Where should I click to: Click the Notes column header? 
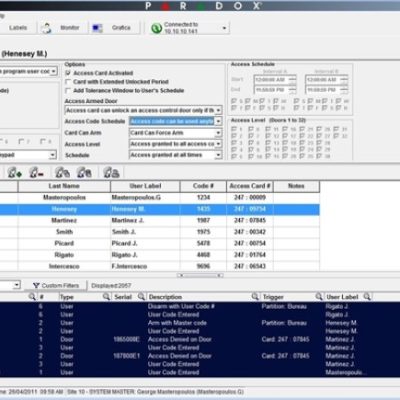click(x=296, y=186)
